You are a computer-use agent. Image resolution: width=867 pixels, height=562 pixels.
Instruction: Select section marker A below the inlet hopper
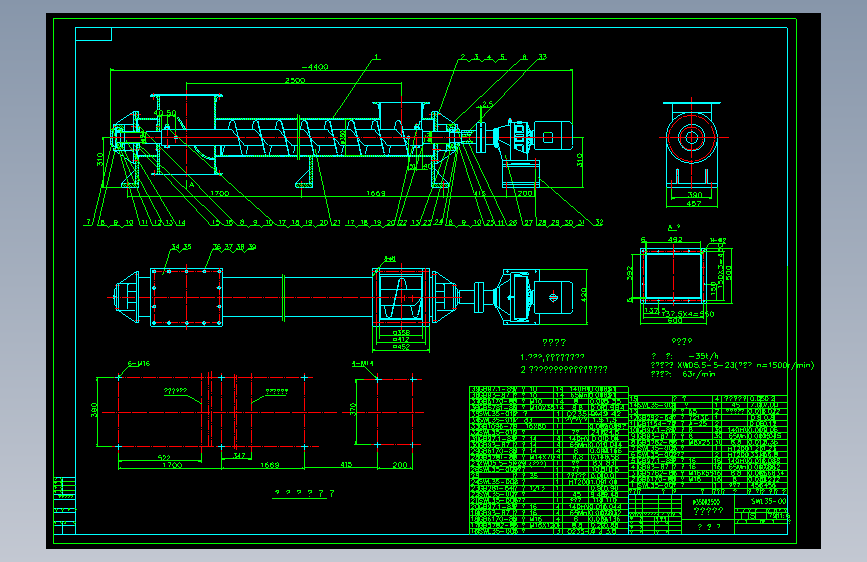tap(191, 185)
